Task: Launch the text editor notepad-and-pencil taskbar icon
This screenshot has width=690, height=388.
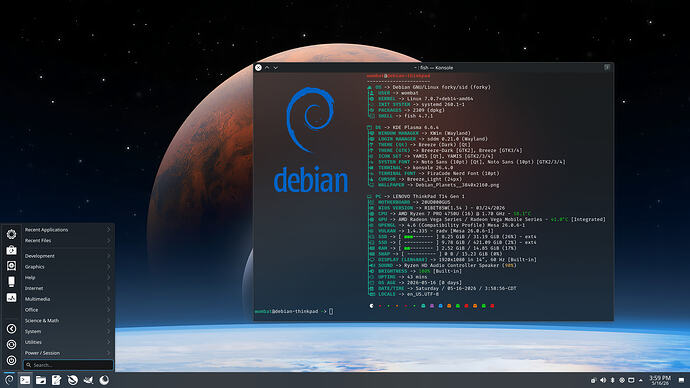Action: tap(57, 380)
